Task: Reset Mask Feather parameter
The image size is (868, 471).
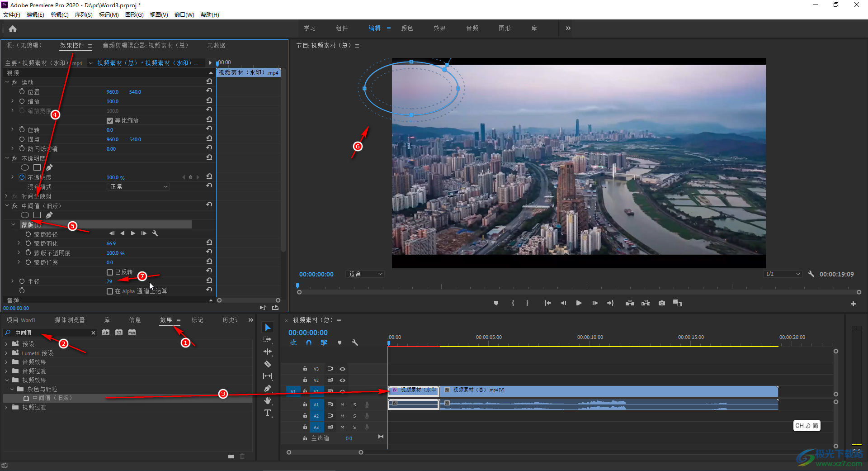Action: pos(209,243)
